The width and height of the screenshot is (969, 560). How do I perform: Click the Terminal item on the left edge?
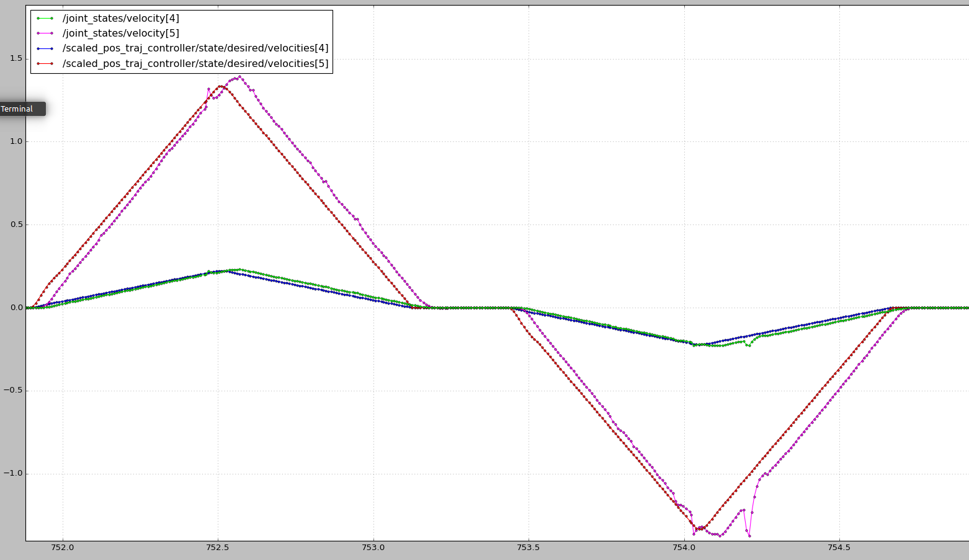19,109
